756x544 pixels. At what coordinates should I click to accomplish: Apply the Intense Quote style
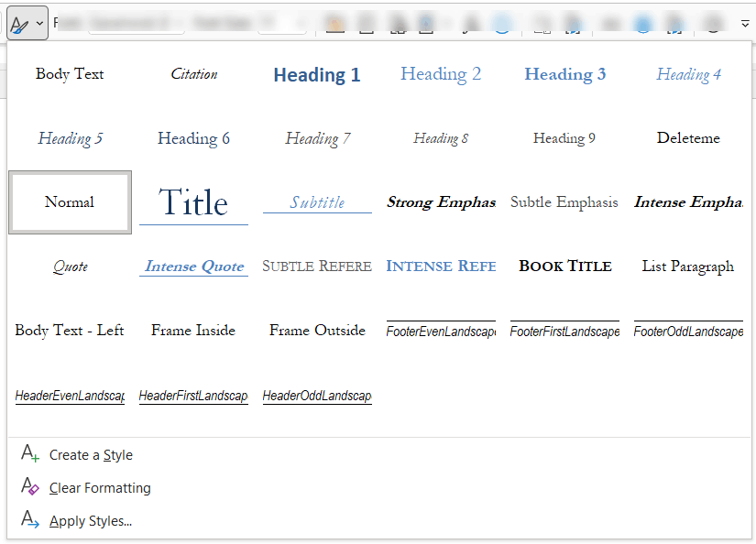194,267
